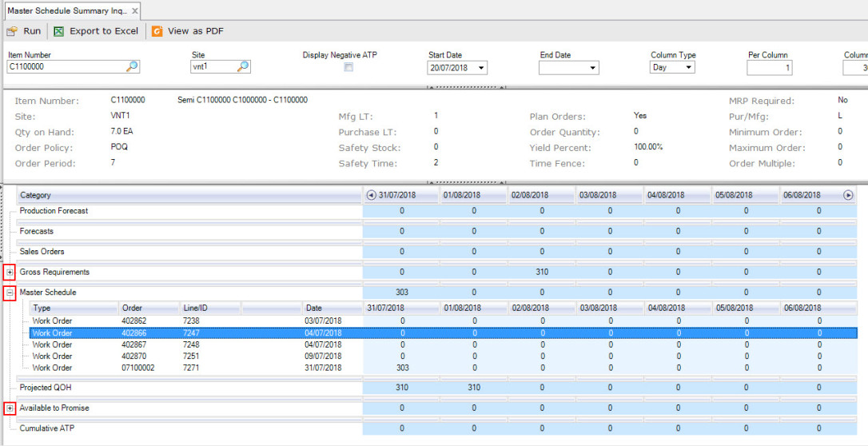The image size is (868, 446).
Task: Click Export to Excel label
Action: (104, 31)
